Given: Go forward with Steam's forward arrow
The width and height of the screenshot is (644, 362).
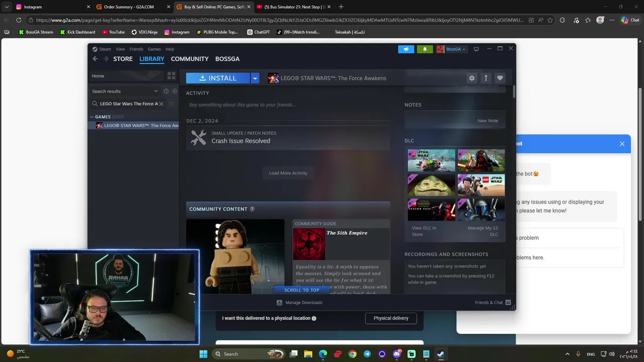Looking at the screenshot, I should click(x=106, y=59).
